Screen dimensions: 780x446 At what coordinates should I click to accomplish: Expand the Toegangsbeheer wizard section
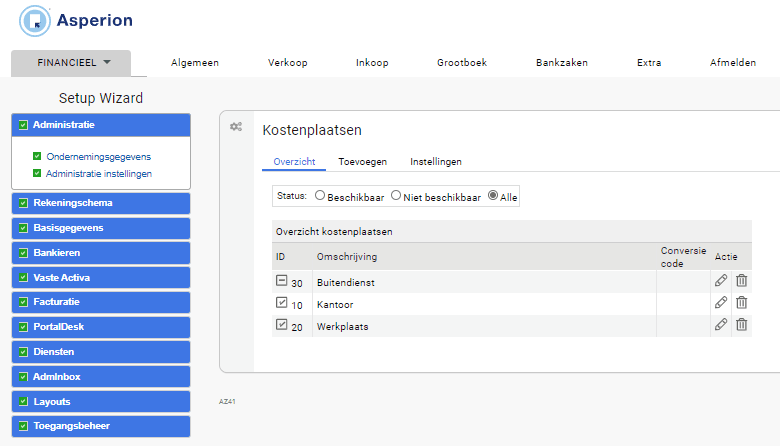point(101,426)
